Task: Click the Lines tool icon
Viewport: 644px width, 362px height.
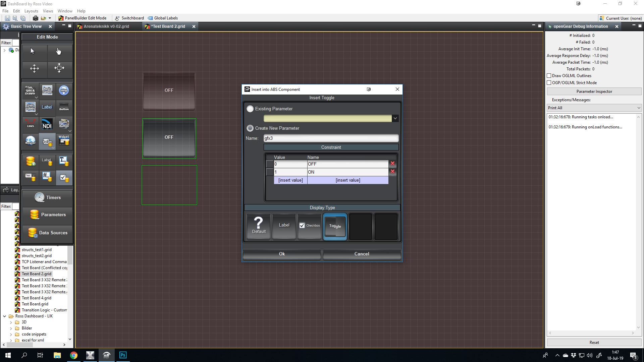Action: (31, 124)
